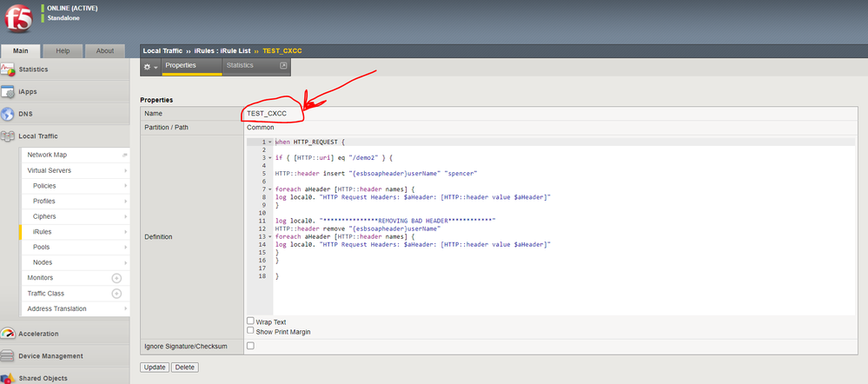Toggle the Show Print Margin checkbox
The width and height of the screenshot is (868, 384).
(x=251, y=331)
